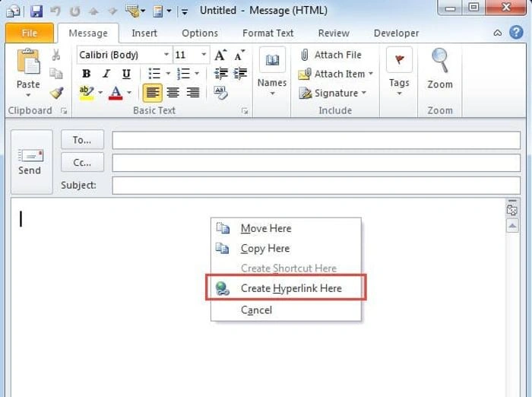Expand highlight color arrow
532x397 pixels.
click(x=100, y=92)
